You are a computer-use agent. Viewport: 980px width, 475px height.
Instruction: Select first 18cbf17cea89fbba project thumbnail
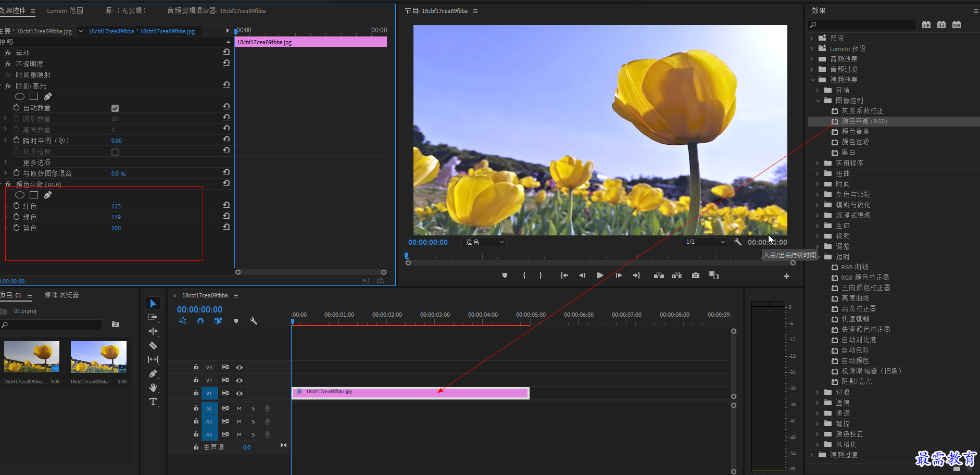(x=32, y=357)
